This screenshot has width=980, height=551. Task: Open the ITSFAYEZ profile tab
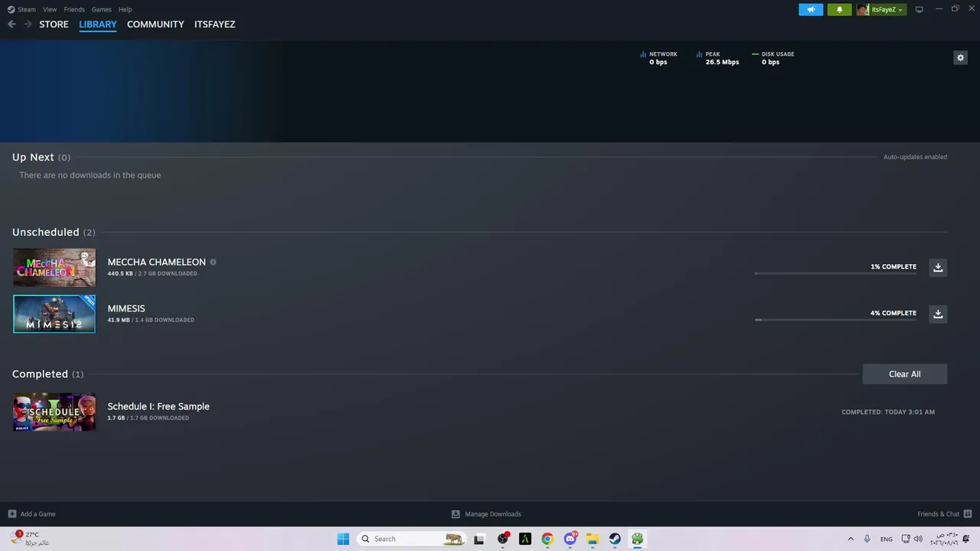pos(214,24)
